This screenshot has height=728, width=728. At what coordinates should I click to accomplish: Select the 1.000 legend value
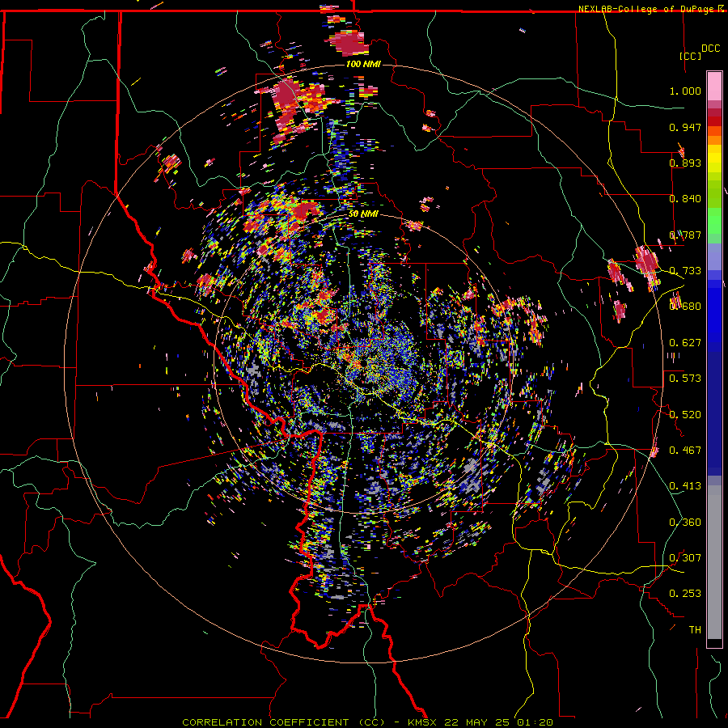pyautogui.click(x=685, y=91)
